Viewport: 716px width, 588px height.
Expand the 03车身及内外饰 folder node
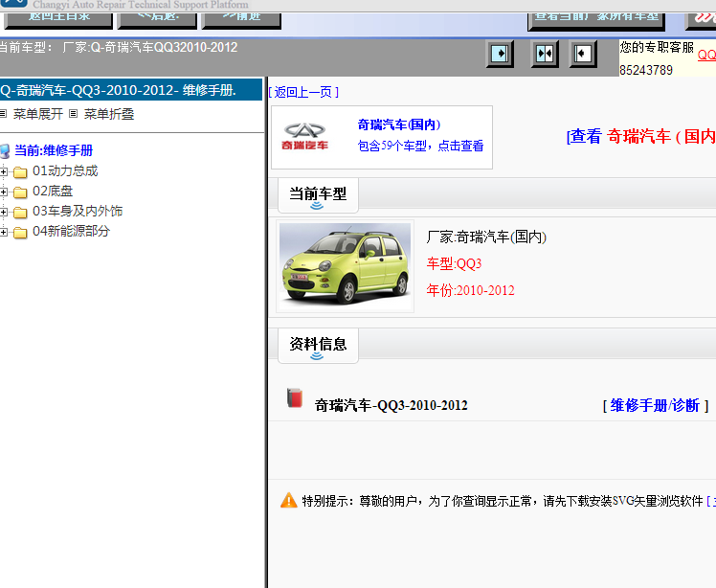4,212
